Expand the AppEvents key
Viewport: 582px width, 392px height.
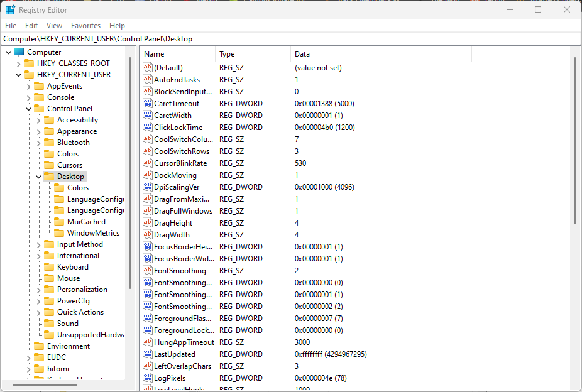tap(28, 87)
